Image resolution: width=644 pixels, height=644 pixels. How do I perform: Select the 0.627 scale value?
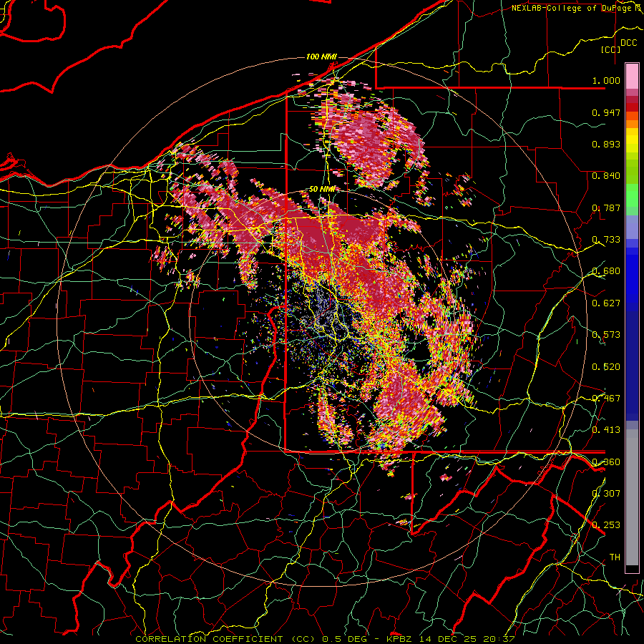(606, 303)
